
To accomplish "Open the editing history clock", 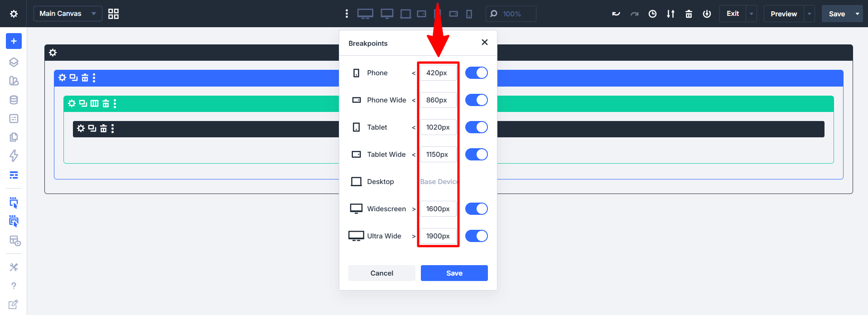I will click(x=652, y=14).
